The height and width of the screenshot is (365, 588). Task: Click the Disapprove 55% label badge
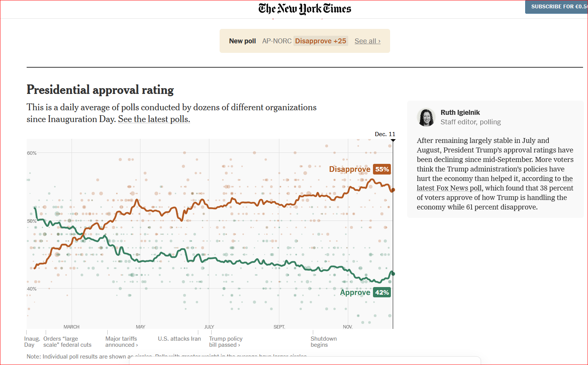point(382,169)
